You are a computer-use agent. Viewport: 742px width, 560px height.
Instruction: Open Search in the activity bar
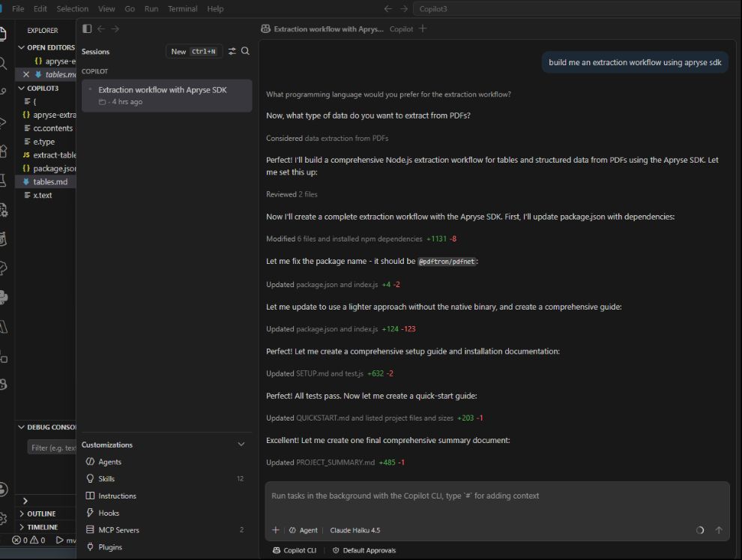point(3,64)
